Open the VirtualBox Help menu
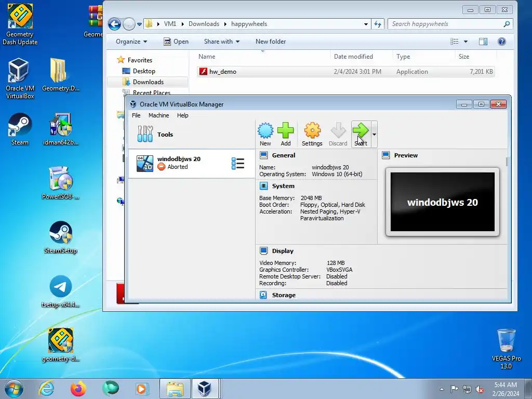532x399 pixels. coord(182,115)
